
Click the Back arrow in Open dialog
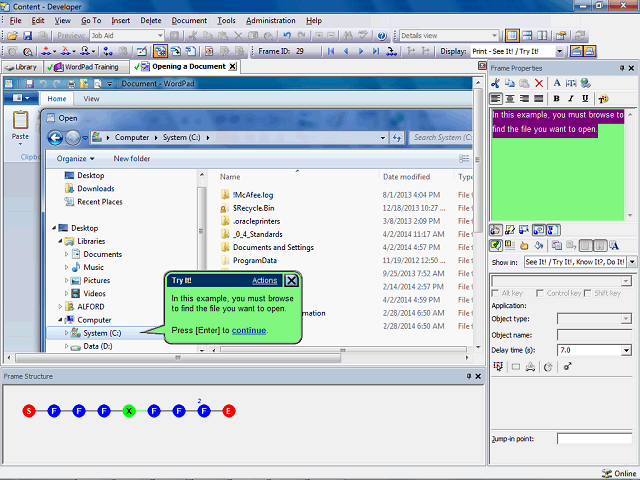tap(56, 138)
